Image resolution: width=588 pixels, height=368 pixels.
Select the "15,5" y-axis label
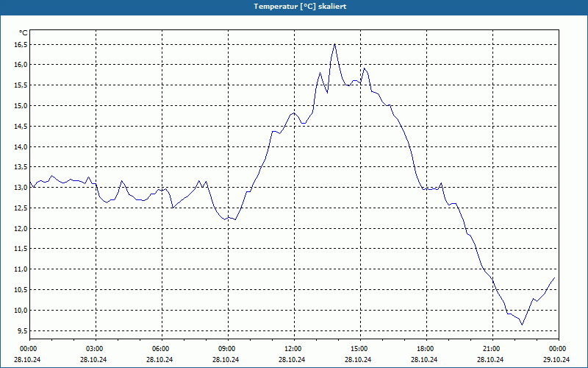click(21, 85)
